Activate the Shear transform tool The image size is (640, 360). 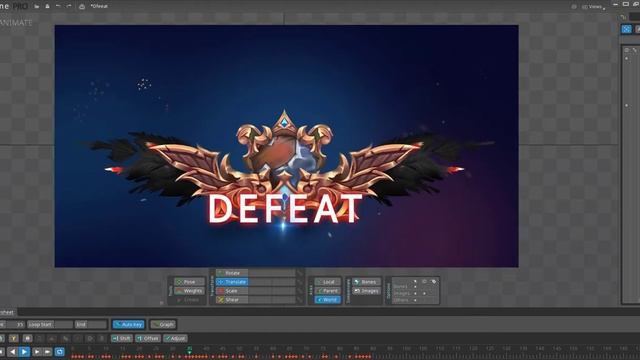[x=232, y=300]
